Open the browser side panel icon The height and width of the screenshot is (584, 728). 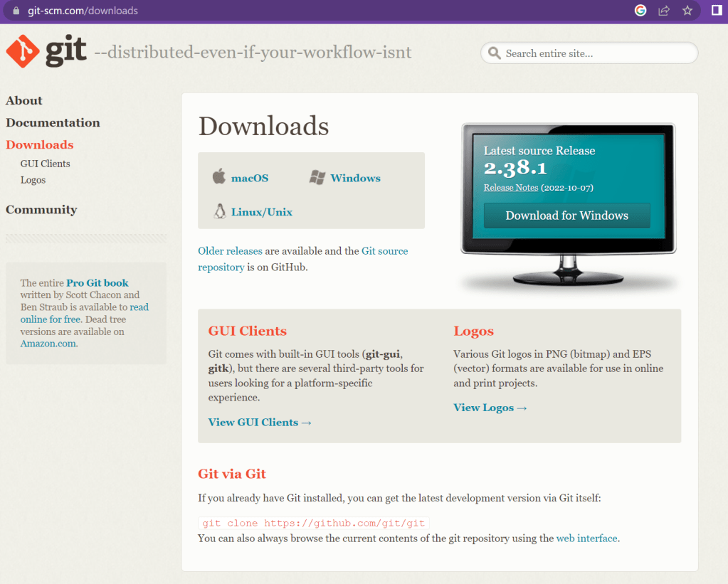(717, 11)
